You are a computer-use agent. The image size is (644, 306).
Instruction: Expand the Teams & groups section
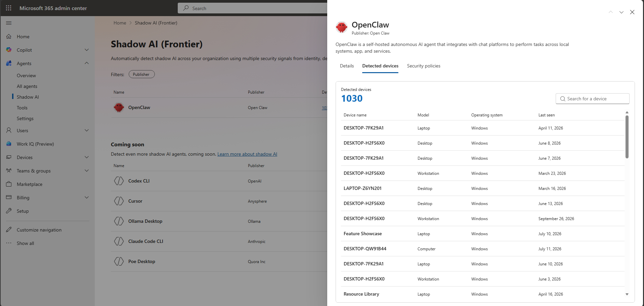pyautogui.click(x=87, y=170)
